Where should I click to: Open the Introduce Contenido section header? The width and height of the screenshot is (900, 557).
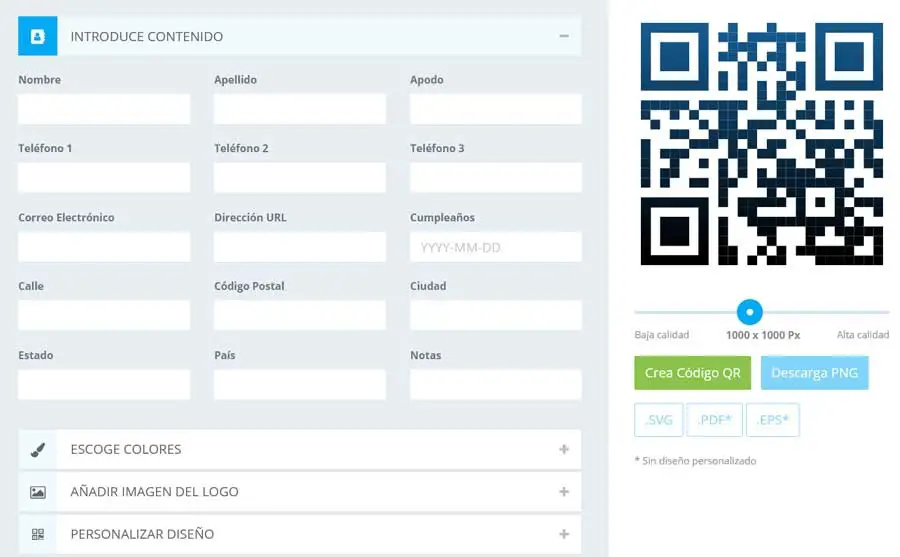[300, 36]
